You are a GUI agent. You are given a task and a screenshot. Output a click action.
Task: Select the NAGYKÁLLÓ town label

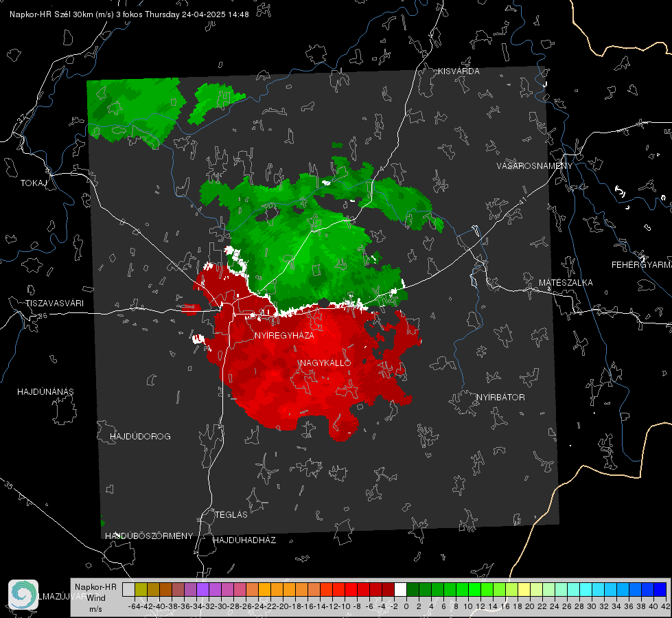click(x=325, y=363)
